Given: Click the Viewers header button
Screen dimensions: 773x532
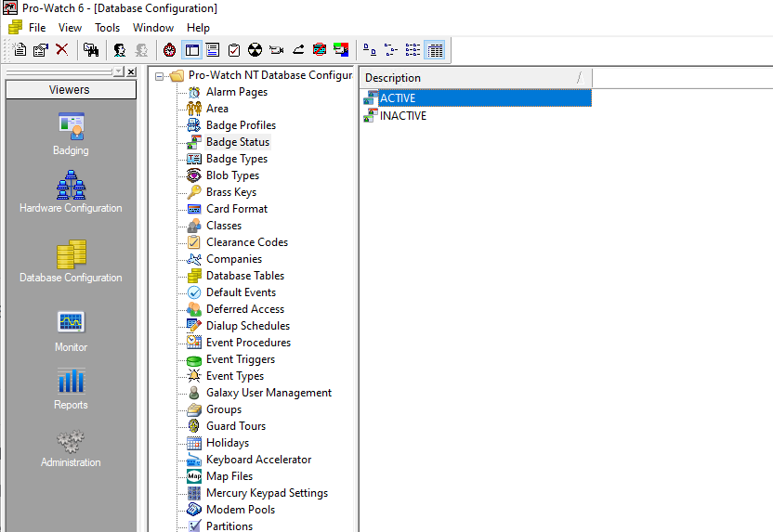Looking at the screenshot, I should (70, 90).
